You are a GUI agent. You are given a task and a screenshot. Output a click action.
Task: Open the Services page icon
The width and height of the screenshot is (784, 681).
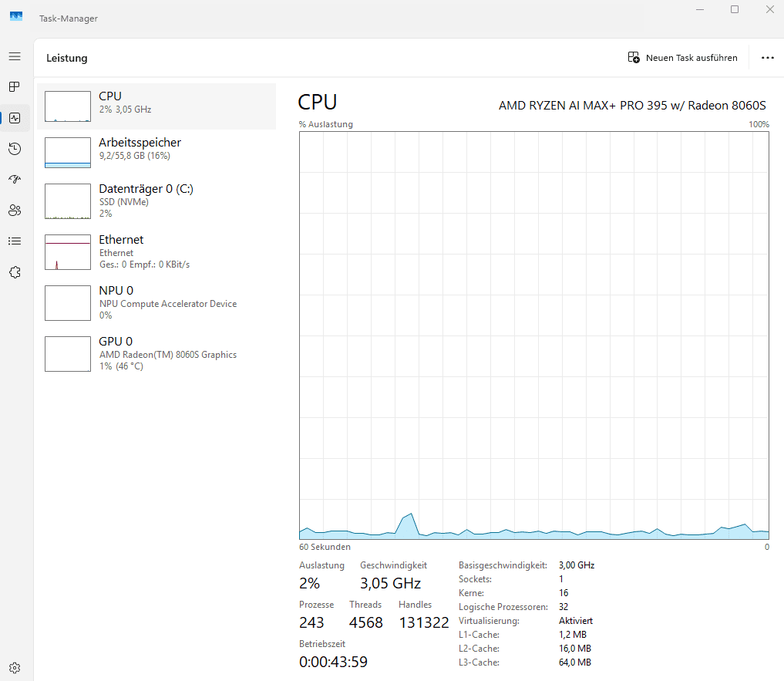[15, 272]
